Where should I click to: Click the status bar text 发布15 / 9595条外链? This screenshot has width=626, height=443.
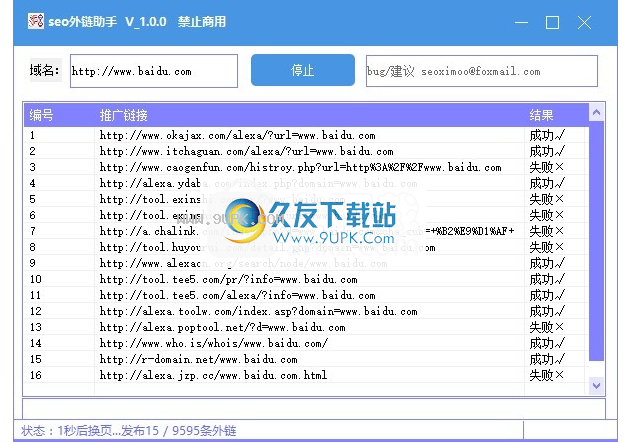coord(178,431)
